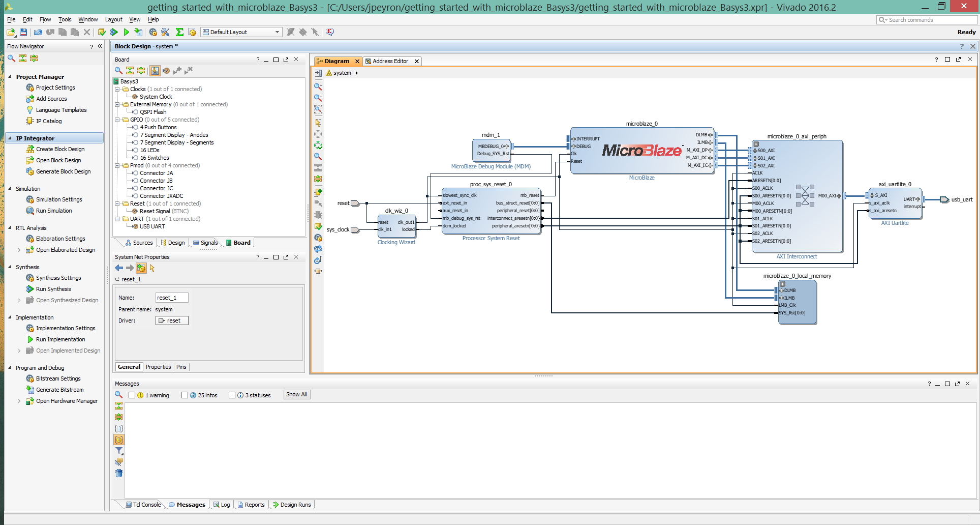Viewport: 980px width, 525px height.
Task: Select the Sources tab in Board panel
Action: [139, 243]
